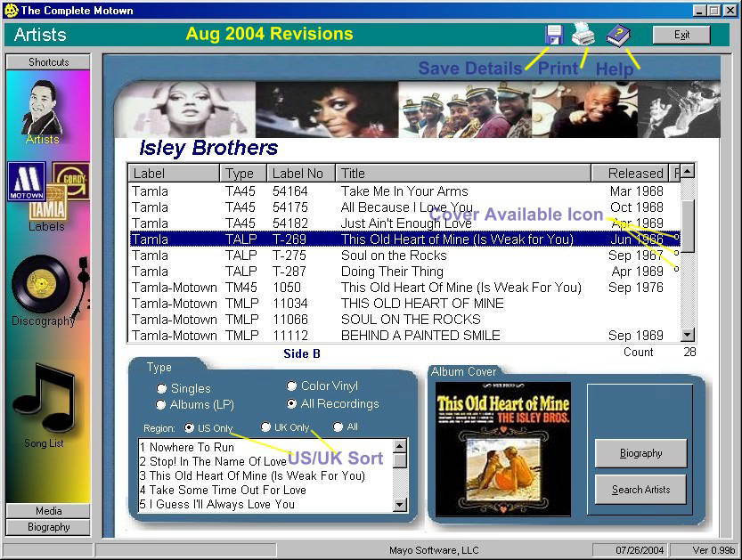Click the 'Aug 2004 Revisions' header text
Screen dimensions: 742x560
pyautogui.click(x=269, y=34)
